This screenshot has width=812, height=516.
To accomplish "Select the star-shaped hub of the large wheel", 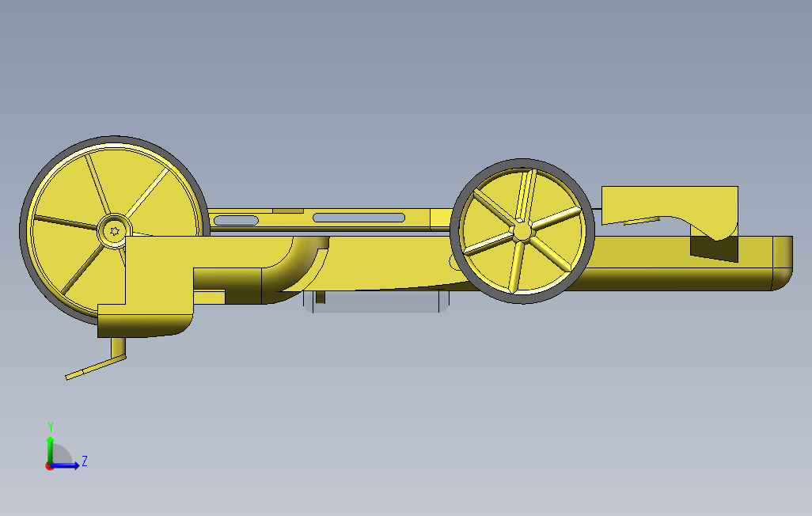I will (115, 231).
